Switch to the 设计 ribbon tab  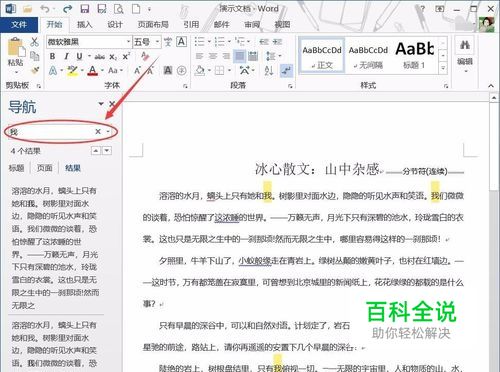pos(115,24)
